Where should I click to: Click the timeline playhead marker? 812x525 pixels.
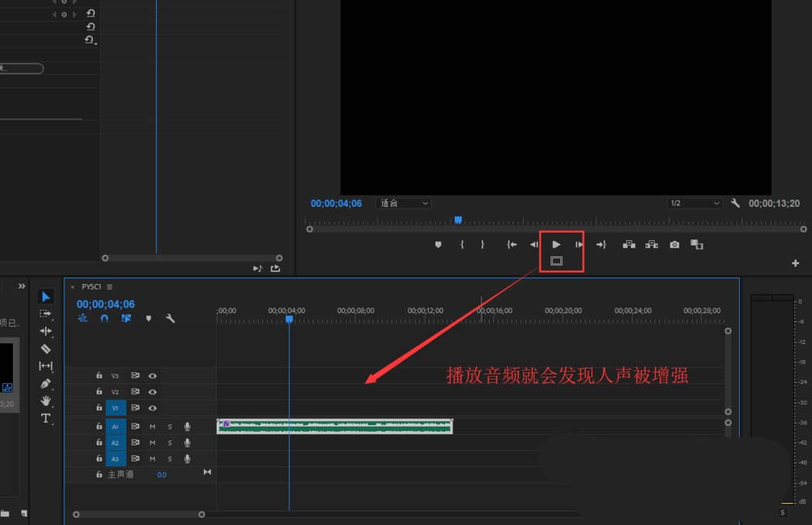pyautogui.click(x=289, y=320)
